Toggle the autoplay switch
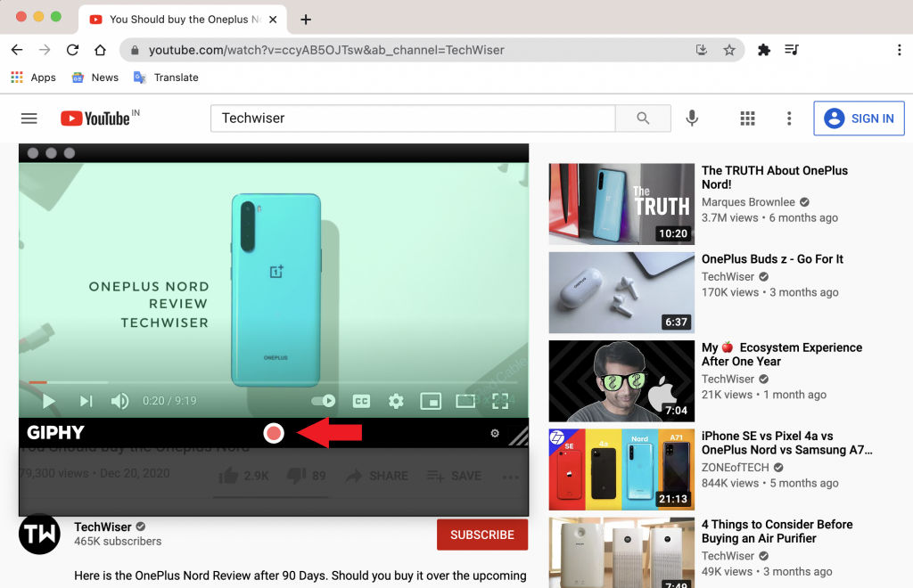Viewport: 913px width, 588px height. pos(323,401)
